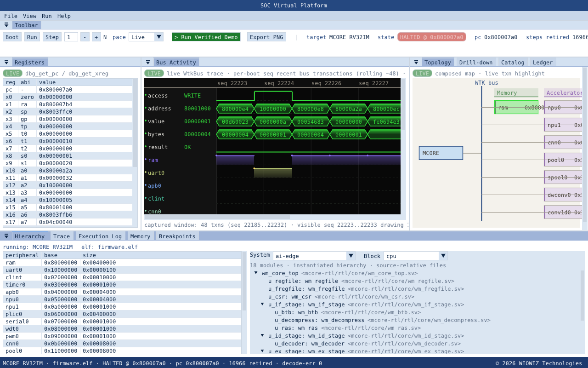588x368 pixels.
Task: Collapse the u_if_stage tree node
Action: [262, 304]
